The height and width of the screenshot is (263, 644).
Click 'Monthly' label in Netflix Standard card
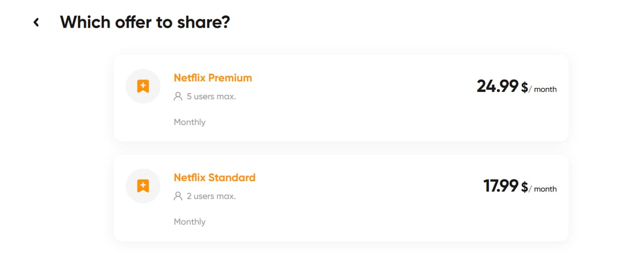click(x=190, y=222)
